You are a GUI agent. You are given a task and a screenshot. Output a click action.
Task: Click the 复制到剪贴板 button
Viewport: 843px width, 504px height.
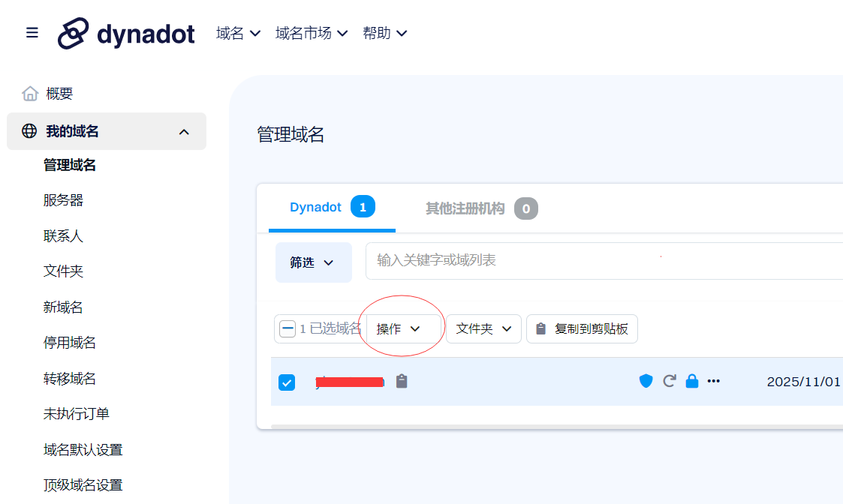pyautogui.click(x=582, y=328)
